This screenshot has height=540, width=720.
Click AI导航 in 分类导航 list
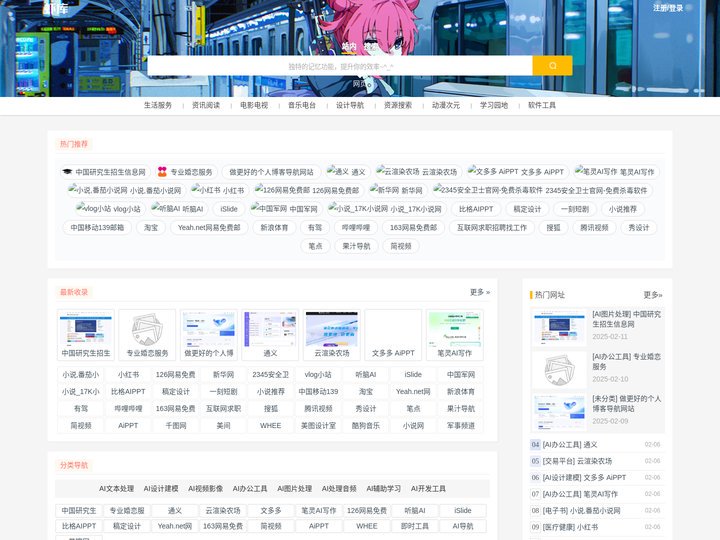pos(462,526)
